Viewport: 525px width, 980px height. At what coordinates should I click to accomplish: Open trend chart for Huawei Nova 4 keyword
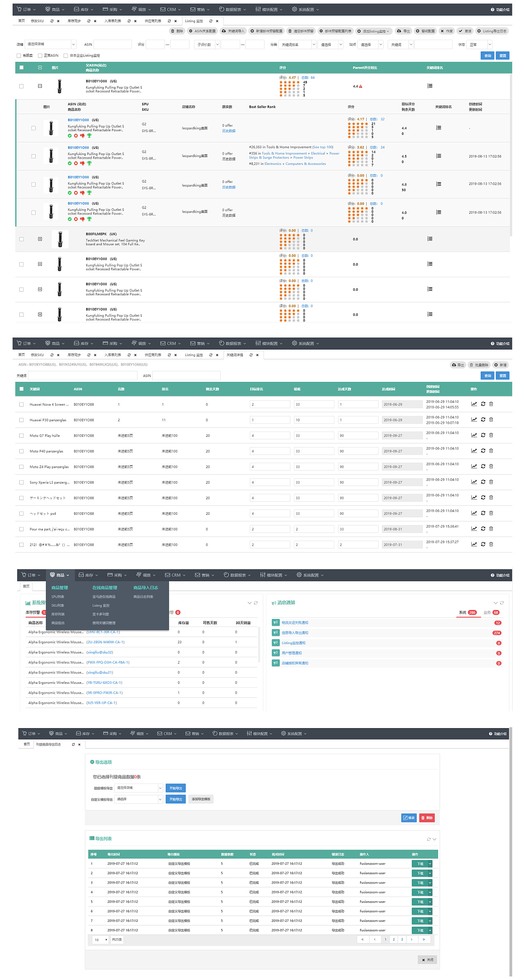tap(474, 404)
